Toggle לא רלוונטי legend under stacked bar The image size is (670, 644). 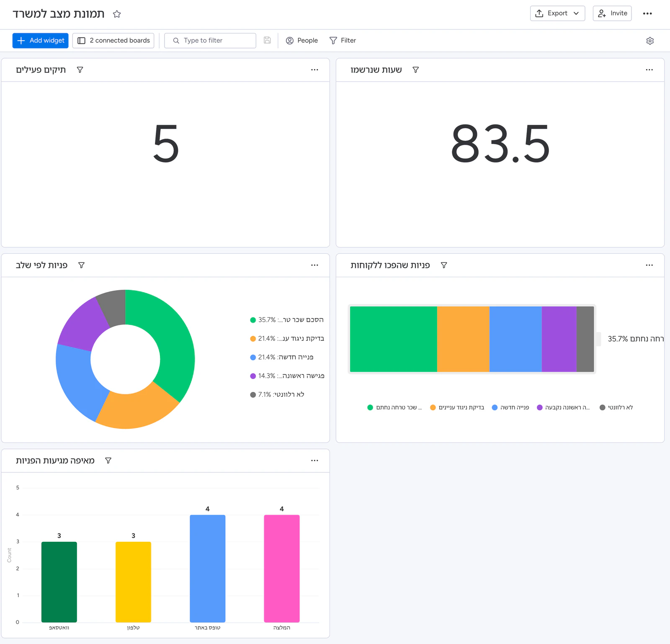point(616,407)
